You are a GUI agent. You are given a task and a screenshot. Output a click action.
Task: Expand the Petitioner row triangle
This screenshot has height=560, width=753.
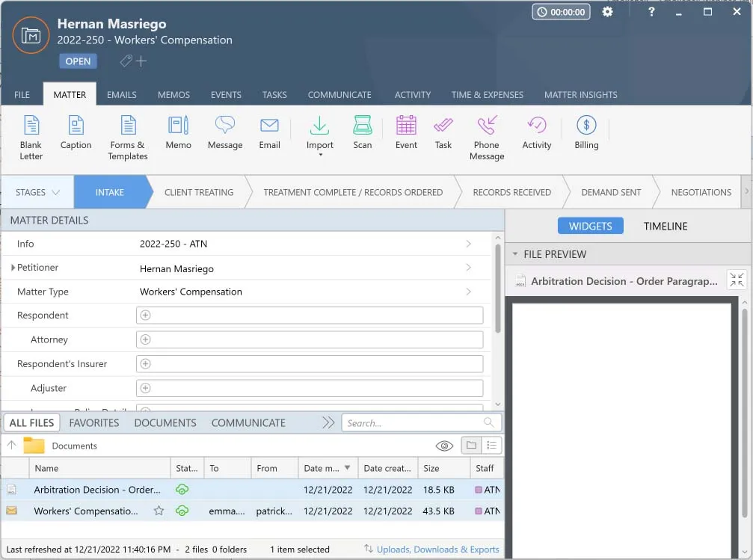tap(13, 268)
